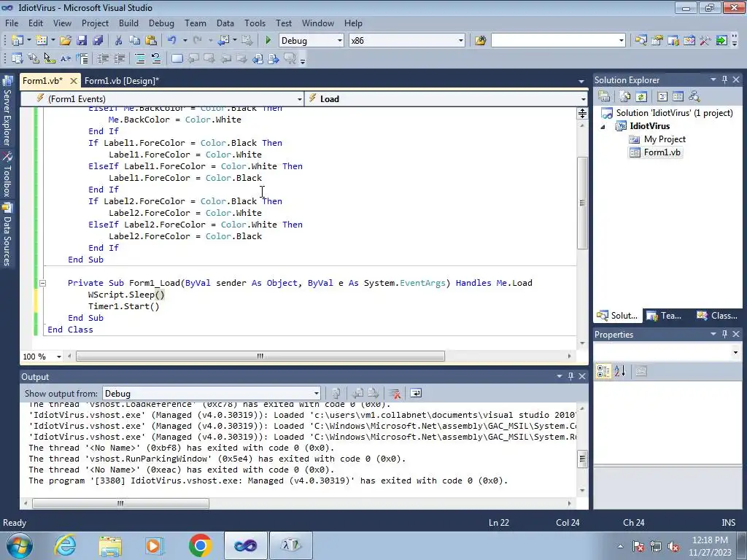The height and width of the screenshot is (560, 747).
Task: Select Form1.vb in Solution Explorer
Action: coord(662,152)
